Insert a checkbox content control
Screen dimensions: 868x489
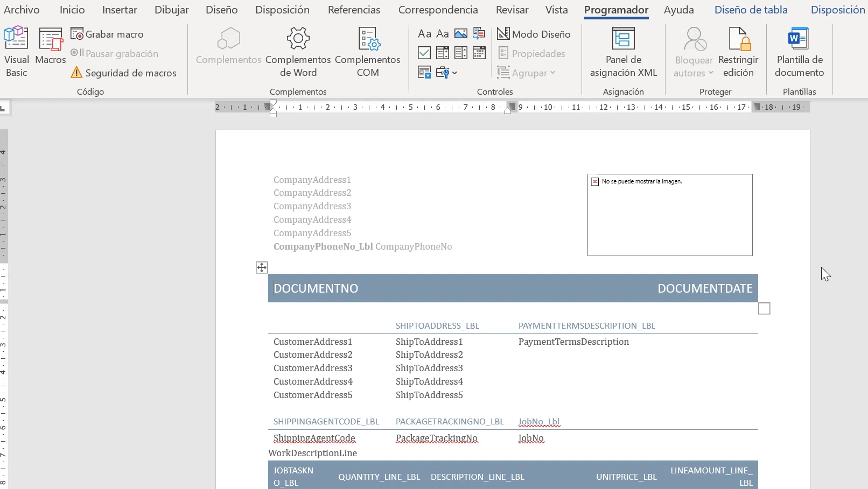tap(424, 53)
